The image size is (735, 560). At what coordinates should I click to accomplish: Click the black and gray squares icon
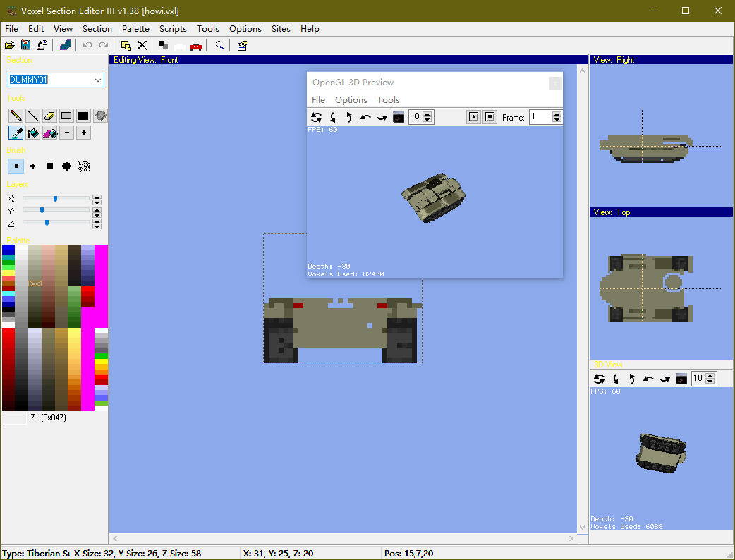pos(164,45)
